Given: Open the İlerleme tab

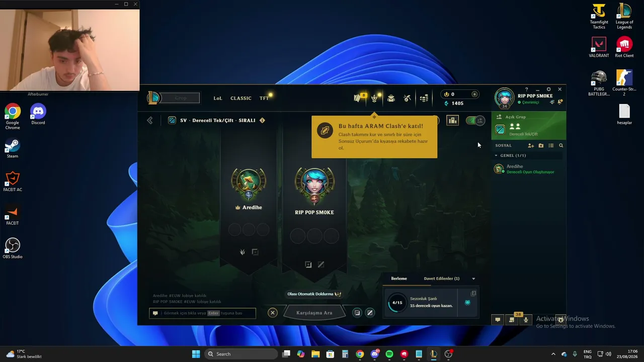Looking at the screenshot, I should tap(399, 279).
